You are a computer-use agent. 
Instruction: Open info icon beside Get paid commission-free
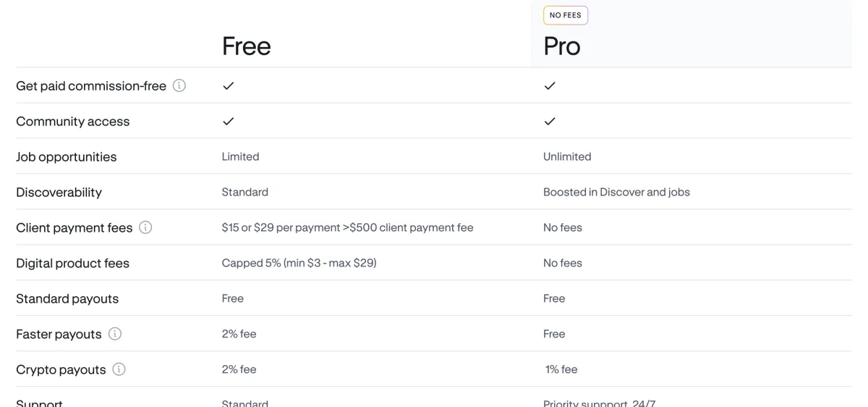179,85
